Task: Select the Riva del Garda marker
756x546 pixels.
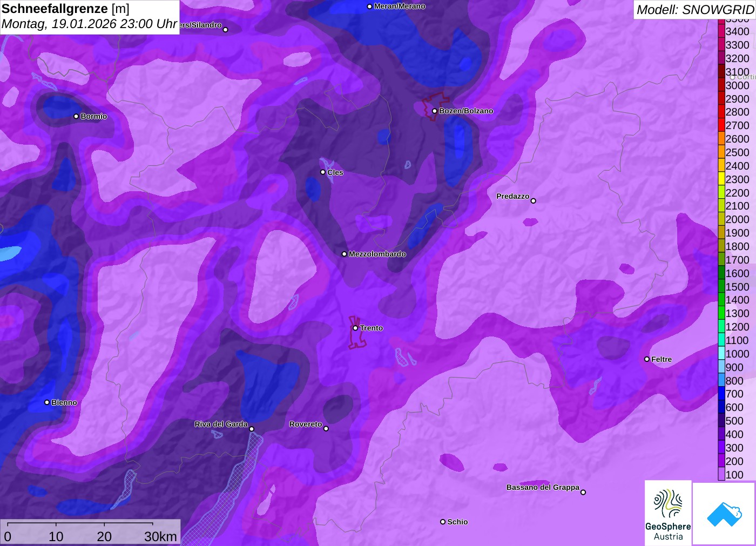Action: tap(252, 429)
